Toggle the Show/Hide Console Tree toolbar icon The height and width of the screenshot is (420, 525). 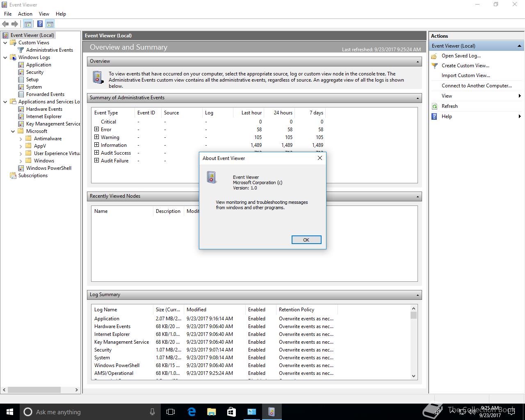coord(27,24)
